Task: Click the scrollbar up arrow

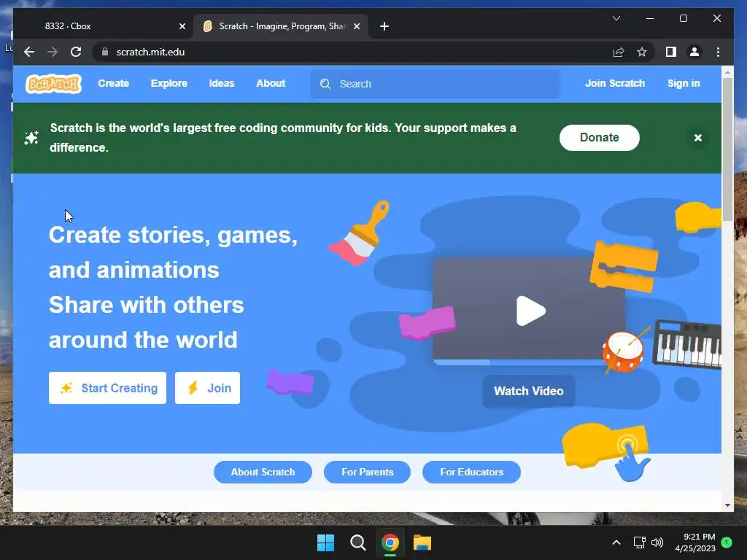Action: 727,72
